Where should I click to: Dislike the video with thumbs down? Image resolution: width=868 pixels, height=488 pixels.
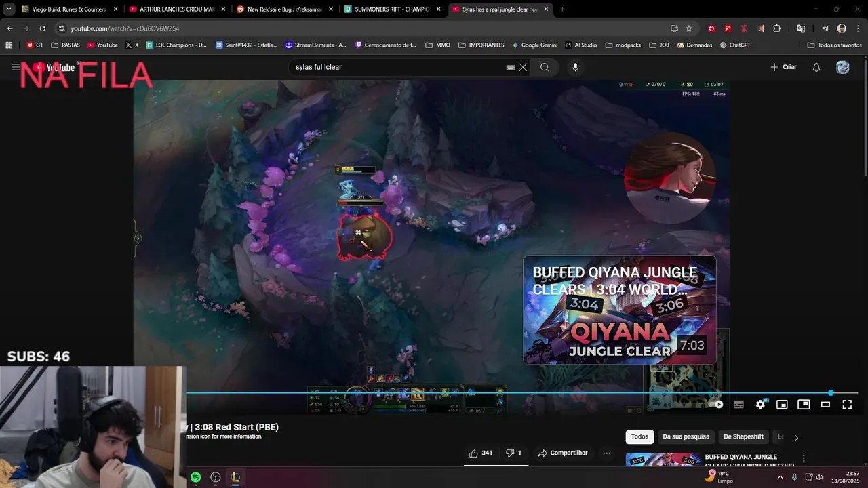point(513,453)
